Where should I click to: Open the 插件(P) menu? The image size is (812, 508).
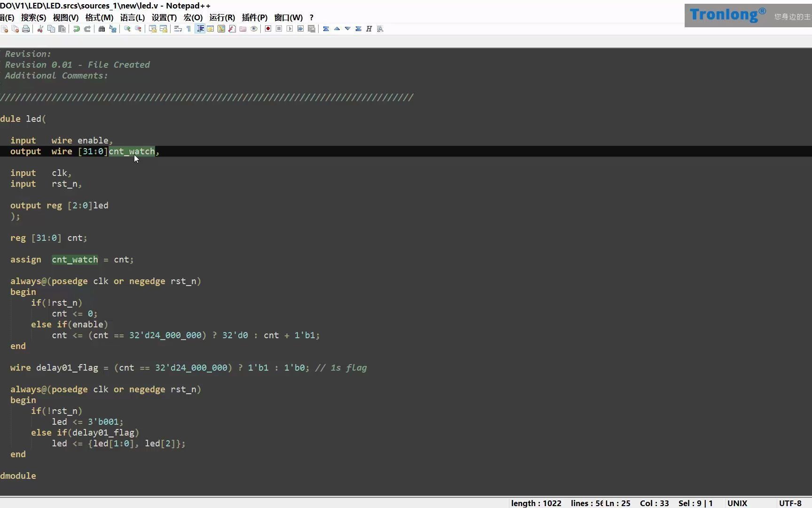pyautogui.click(x=255, y=17)
